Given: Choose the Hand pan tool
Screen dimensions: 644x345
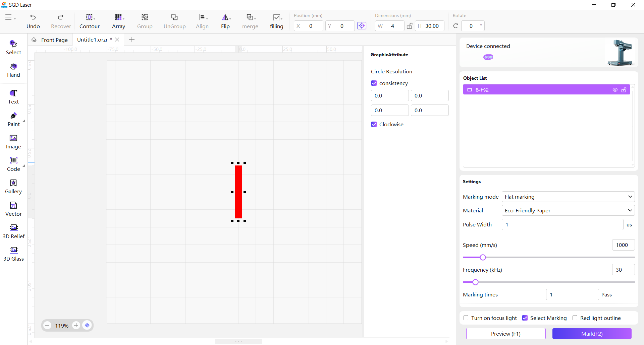Looking at the screenshot, I should (x=13, y=70).
